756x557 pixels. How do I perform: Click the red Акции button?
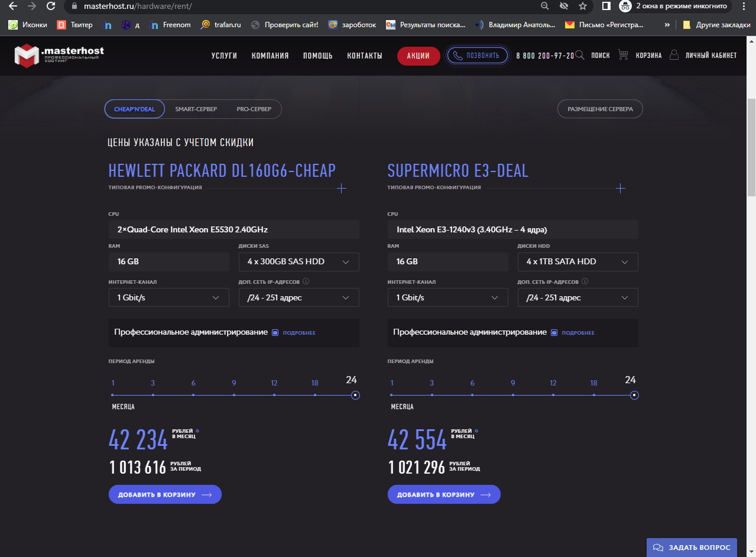[x=418, y=56]
